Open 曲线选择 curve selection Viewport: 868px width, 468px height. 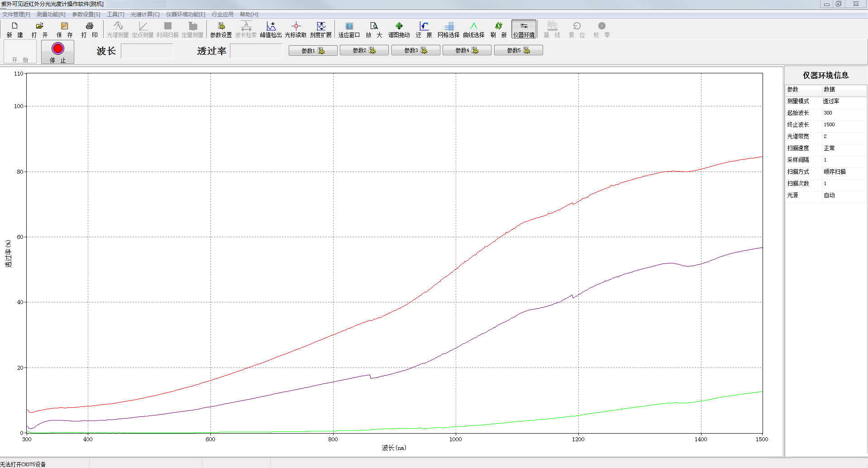click(x=473, y=29)
